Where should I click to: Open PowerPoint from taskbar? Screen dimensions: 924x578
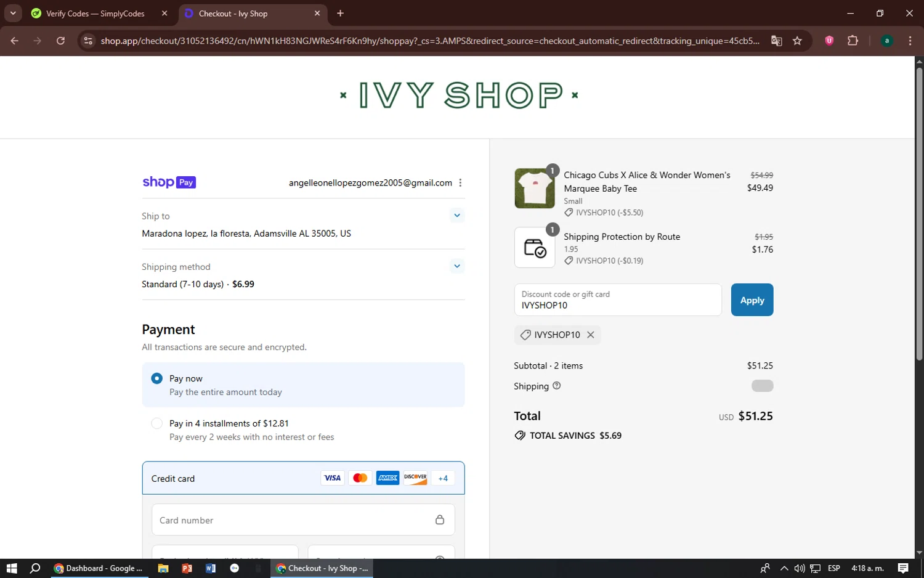pyautogui.click(x=187, y=568)
